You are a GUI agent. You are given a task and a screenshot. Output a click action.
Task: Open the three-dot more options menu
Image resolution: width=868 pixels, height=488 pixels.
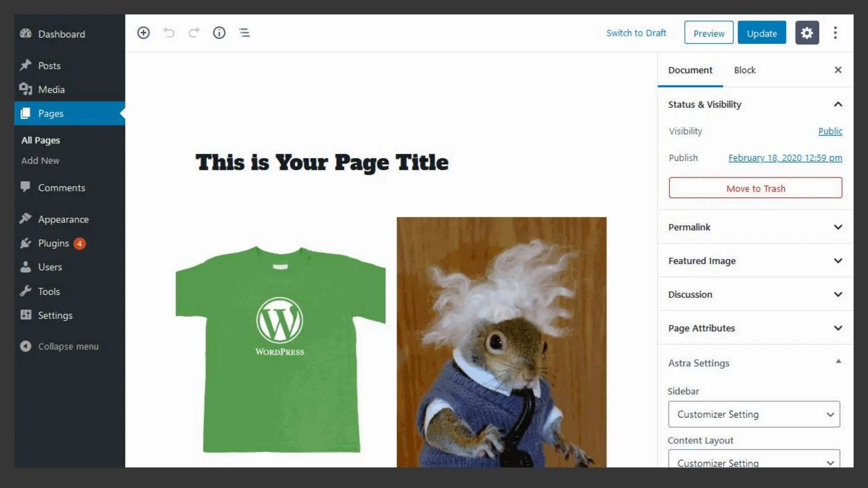pyautogui.click(x=835, y=33)
